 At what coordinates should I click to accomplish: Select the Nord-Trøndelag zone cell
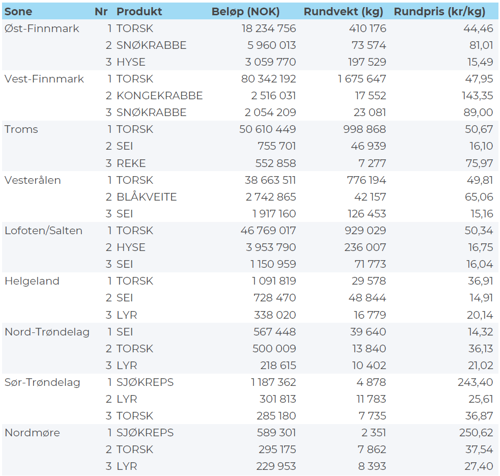coord(47,332)
